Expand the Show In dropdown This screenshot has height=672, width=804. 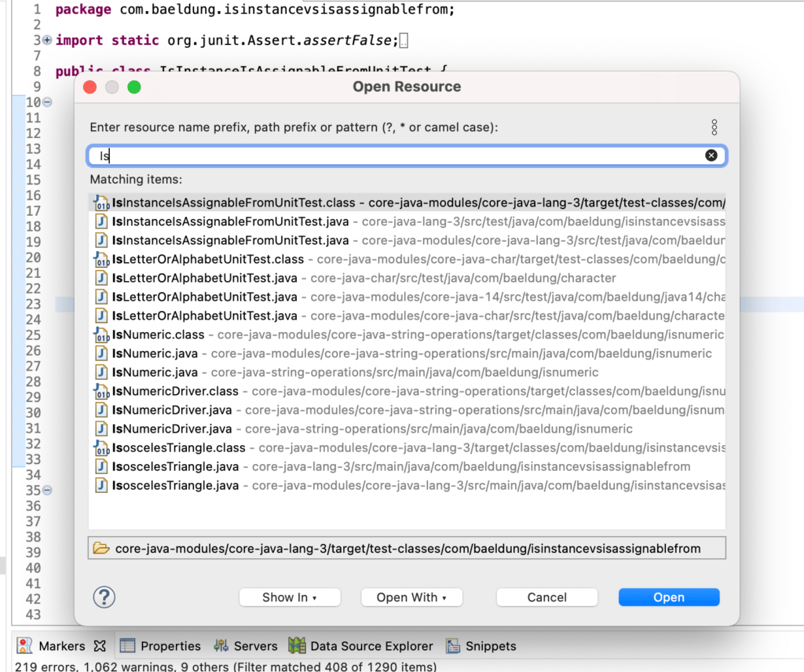coord(290,597)
